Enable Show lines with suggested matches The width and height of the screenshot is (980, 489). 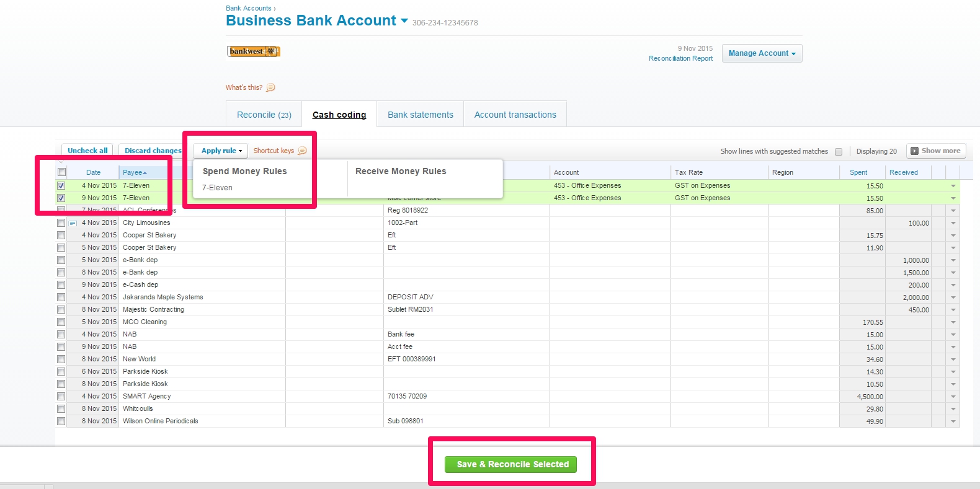coord(839,152)
